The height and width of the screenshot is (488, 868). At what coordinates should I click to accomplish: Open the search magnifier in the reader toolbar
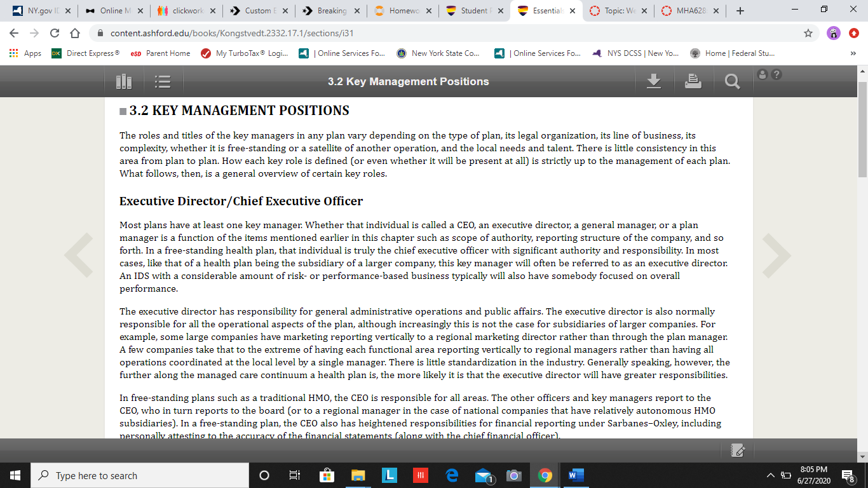click(x=732, y=81)
